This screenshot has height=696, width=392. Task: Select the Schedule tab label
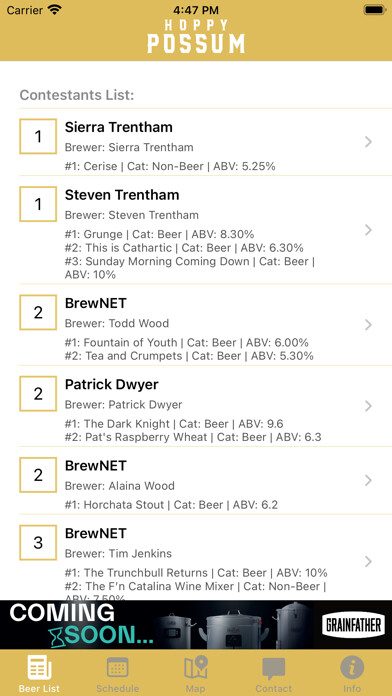point(117,688)
